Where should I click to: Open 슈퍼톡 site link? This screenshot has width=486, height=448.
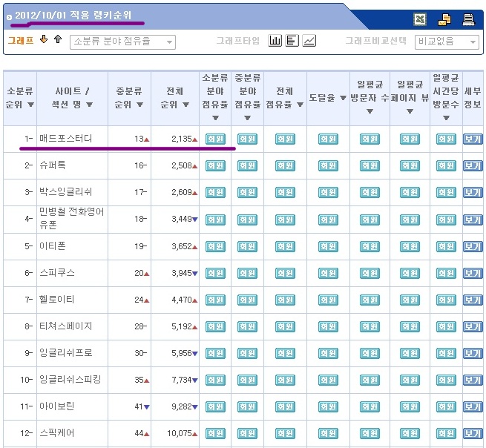click(53, 165)
